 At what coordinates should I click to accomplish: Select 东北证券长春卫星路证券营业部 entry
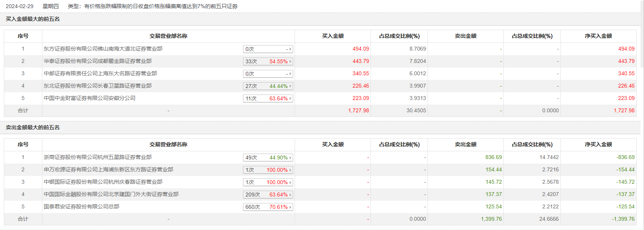coord(97,86)
